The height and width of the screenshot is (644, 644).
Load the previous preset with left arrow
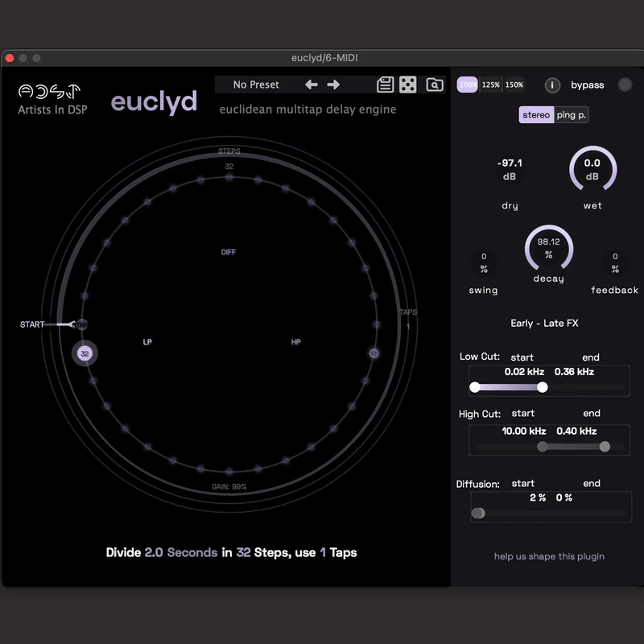pos(311,85)
